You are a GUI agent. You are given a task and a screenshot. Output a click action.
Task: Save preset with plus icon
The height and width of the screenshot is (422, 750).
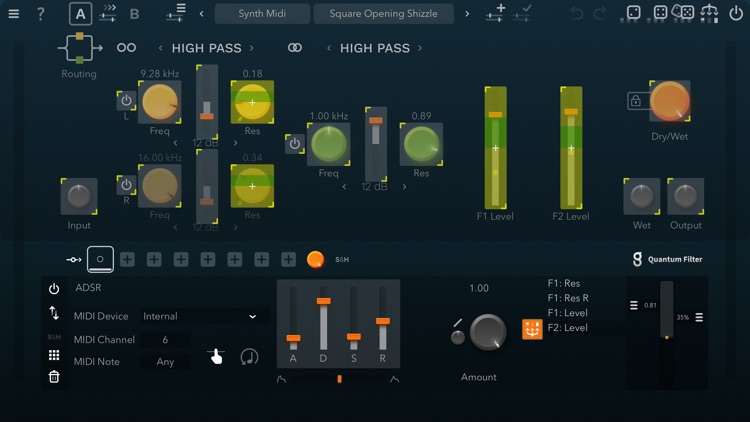(x=495, y=13)
